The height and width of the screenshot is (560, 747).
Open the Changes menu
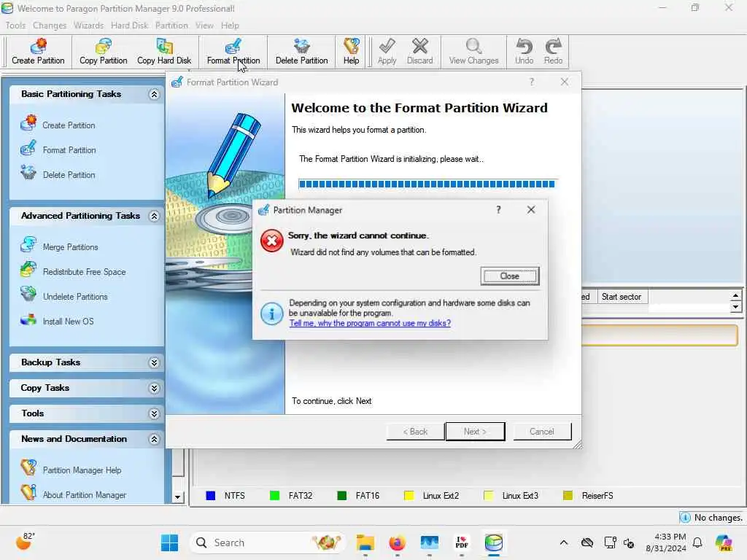tap(50, 26)
